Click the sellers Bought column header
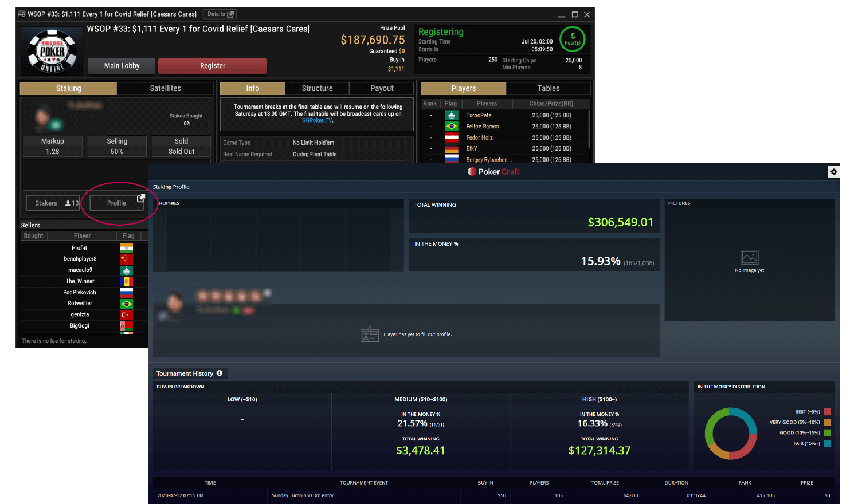 pyautogui.click(x=33, y=236)
